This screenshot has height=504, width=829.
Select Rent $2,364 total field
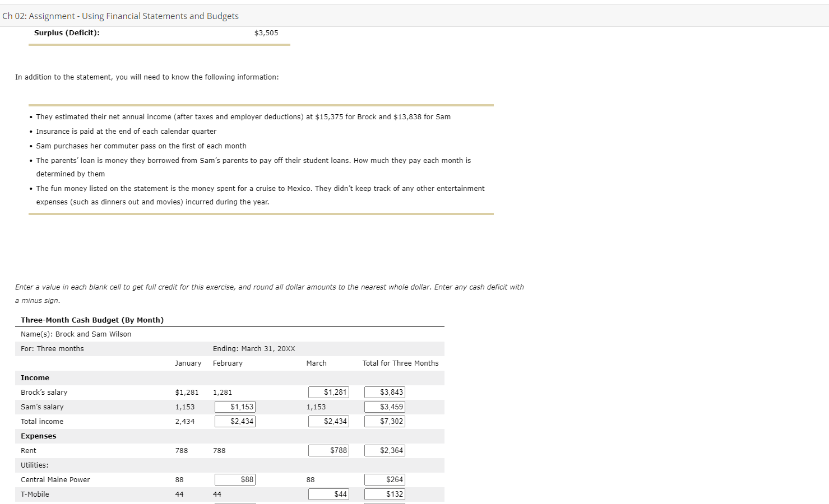385,450
